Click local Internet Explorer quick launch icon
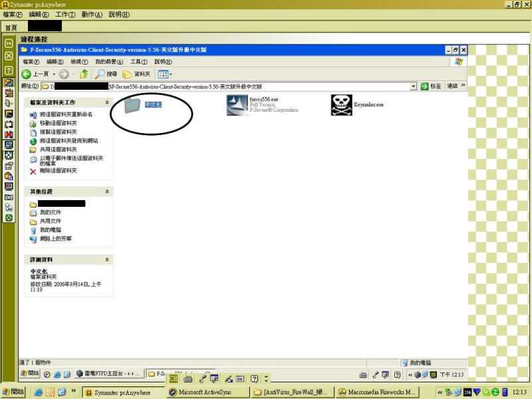532x399 pixels. [x=39, y=392]
